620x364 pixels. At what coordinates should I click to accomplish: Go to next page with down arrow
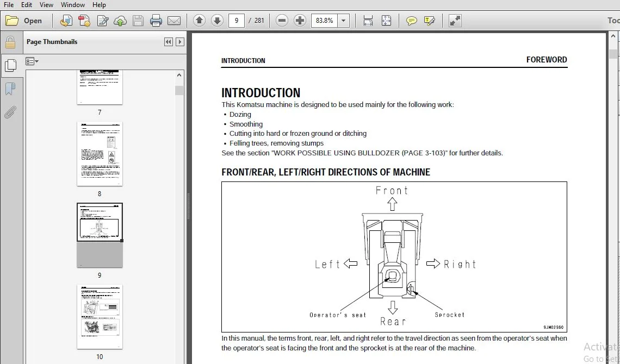tap(217, 21)
